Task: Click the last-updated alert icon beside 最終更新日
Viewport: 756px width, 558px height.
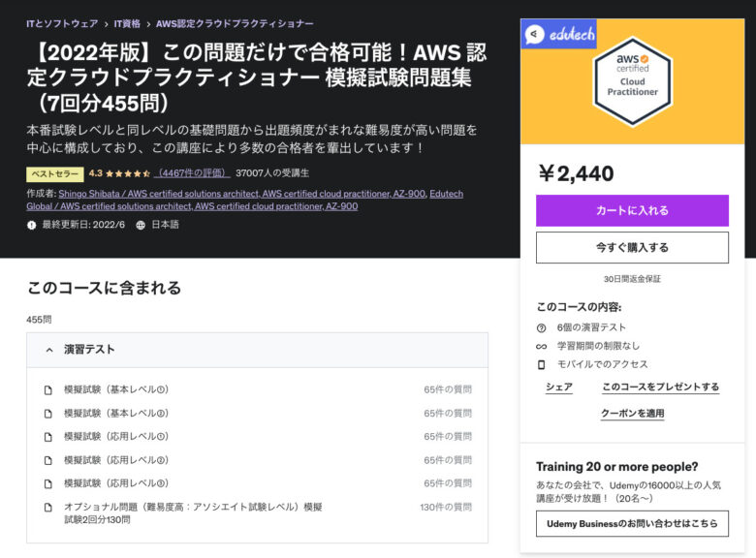Action: (x=31, y=225)
